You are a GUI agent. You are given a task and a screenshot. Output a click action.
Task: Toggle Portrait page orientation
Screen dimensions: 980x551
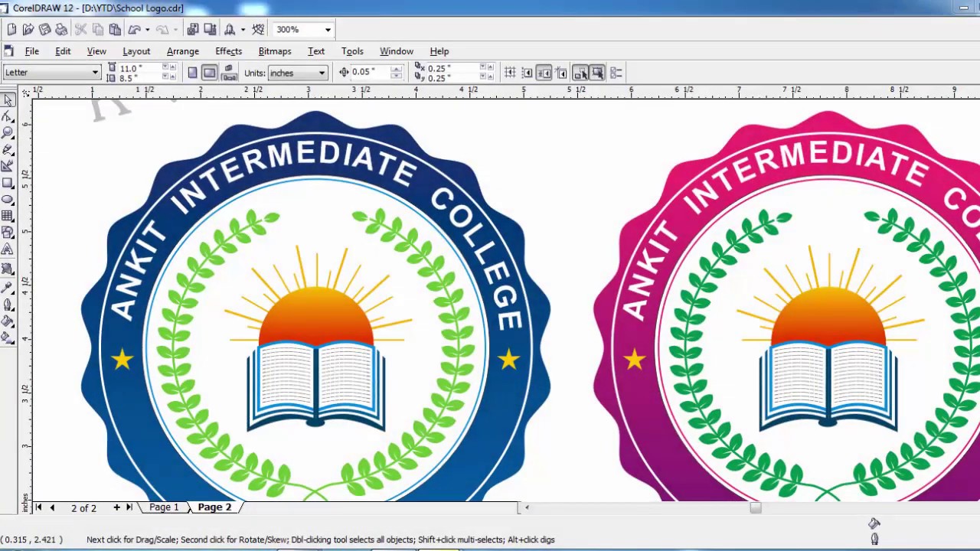coord(193,73)
